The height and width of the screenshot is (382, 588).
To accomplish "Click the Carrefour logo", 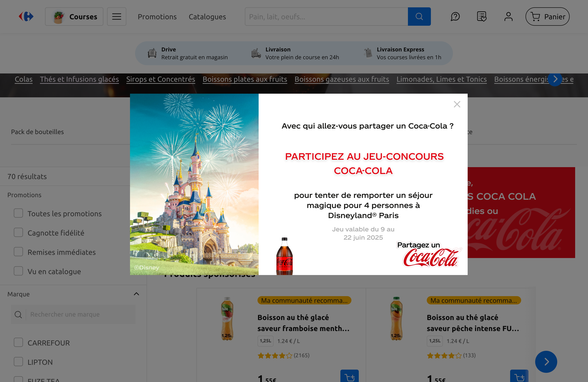I will (x=26, y=17).
